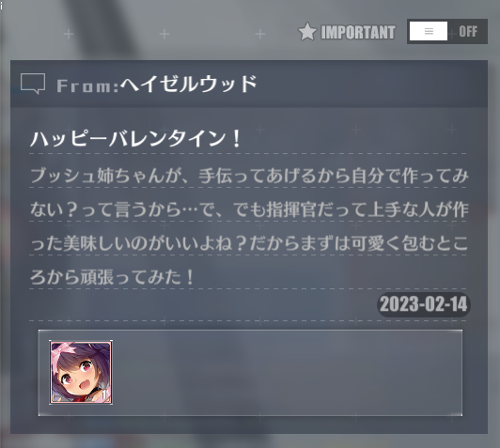Click the dark sender header bar
This screenshot has width=500, height=448.
click(249, 84)
